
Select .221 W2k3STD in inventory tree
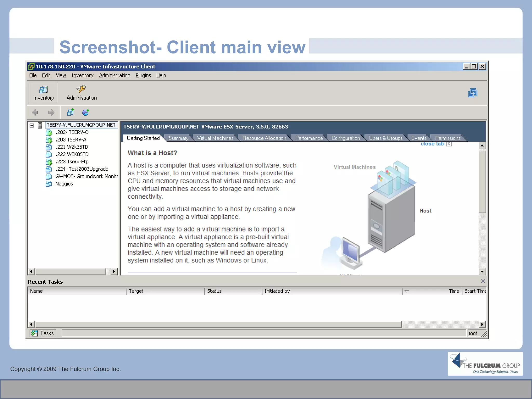(72, 147)
